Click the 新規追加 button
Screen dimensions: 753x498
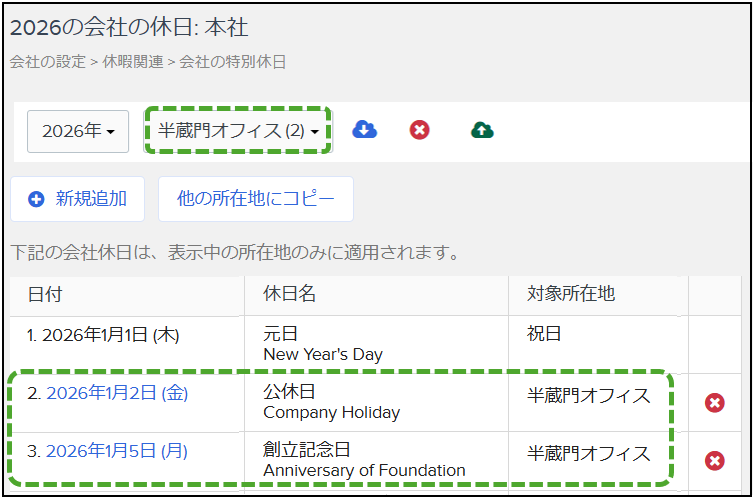click(78, 199)
